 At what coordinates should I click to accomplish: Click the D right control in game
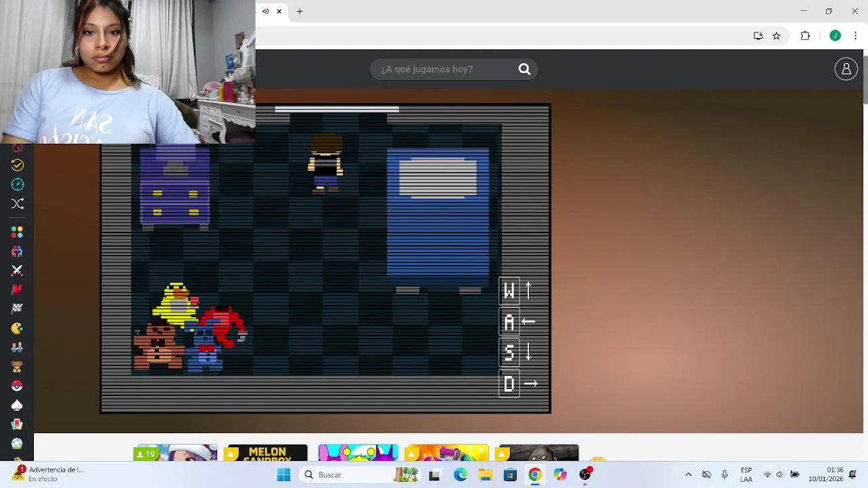click(509, 384)
